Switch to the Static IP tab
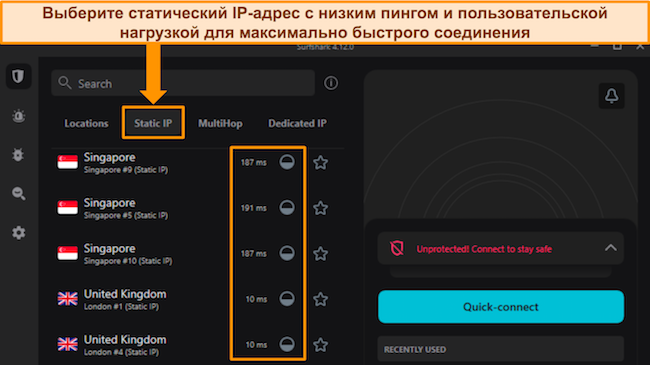650x365 pixels. click(153, 123)
